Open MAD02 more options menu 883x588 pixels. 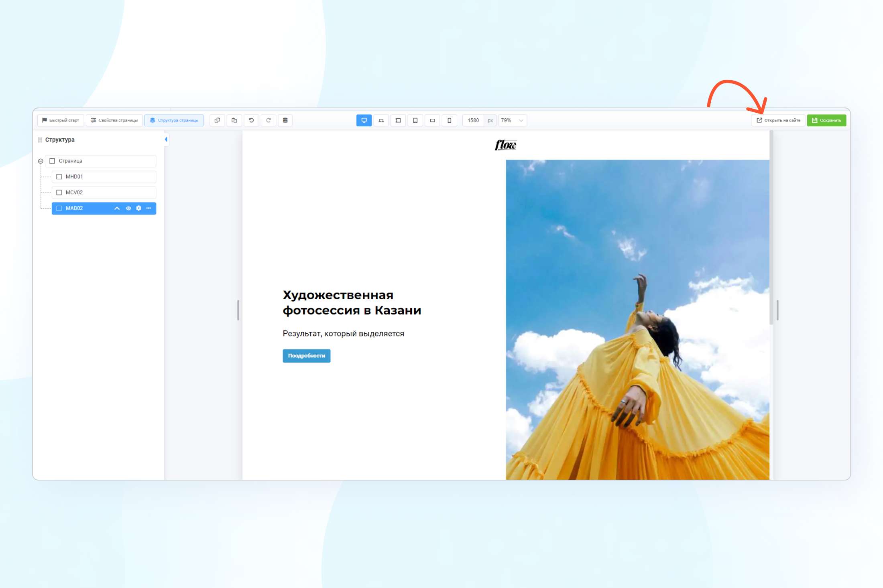click(x=149, y=208)
